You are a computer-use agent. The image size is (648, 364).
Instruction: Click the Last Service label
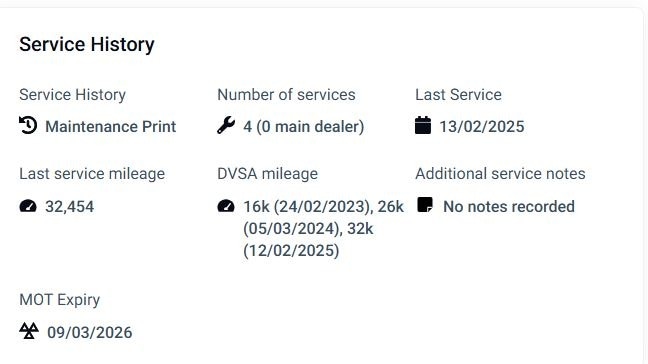[x=458, y=95]
